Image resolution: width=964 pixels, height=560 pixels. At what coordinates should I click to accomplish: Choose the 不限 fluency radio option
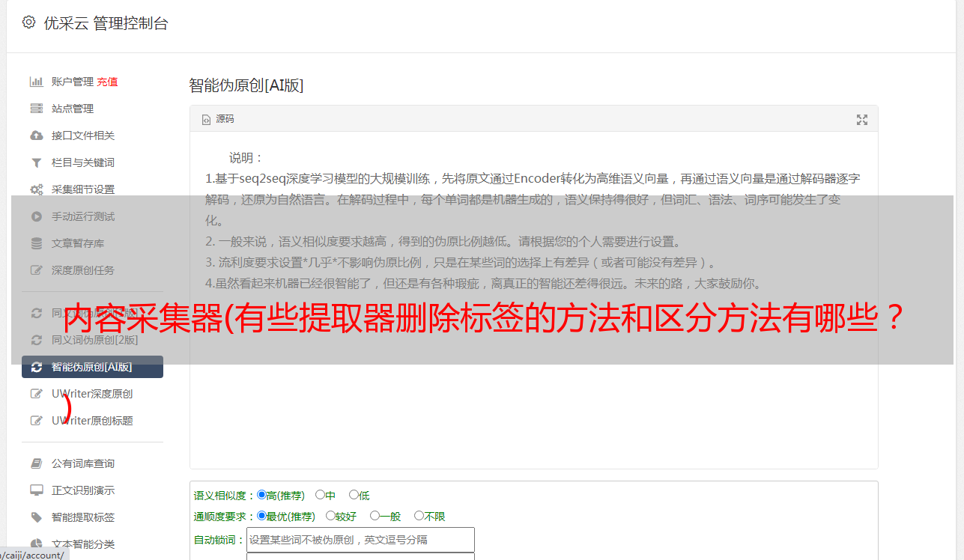[419, 516]
